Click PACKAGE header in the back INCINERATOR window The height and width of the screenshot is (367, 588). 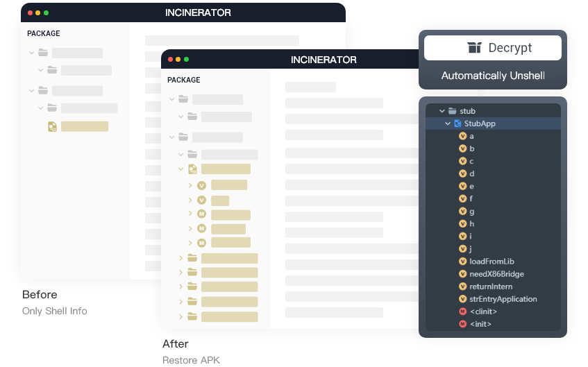(x=44, y=33)
